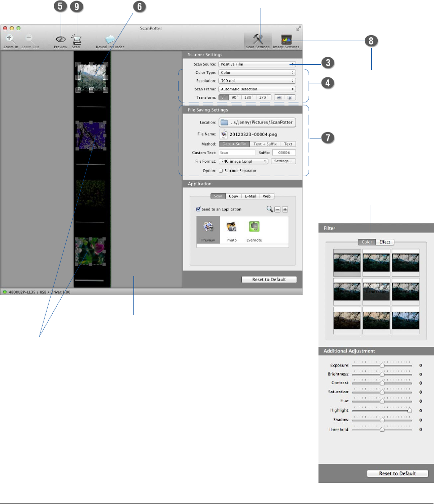Click the Suffix input field
This screenshot has height=504, width=434.
pyautogui.click(x=283, y=153)
